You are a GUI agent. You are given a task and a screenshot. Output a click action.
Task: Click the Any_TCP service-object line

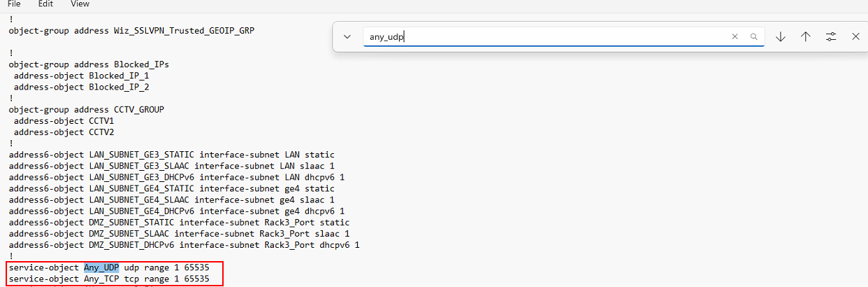[108, 279]
